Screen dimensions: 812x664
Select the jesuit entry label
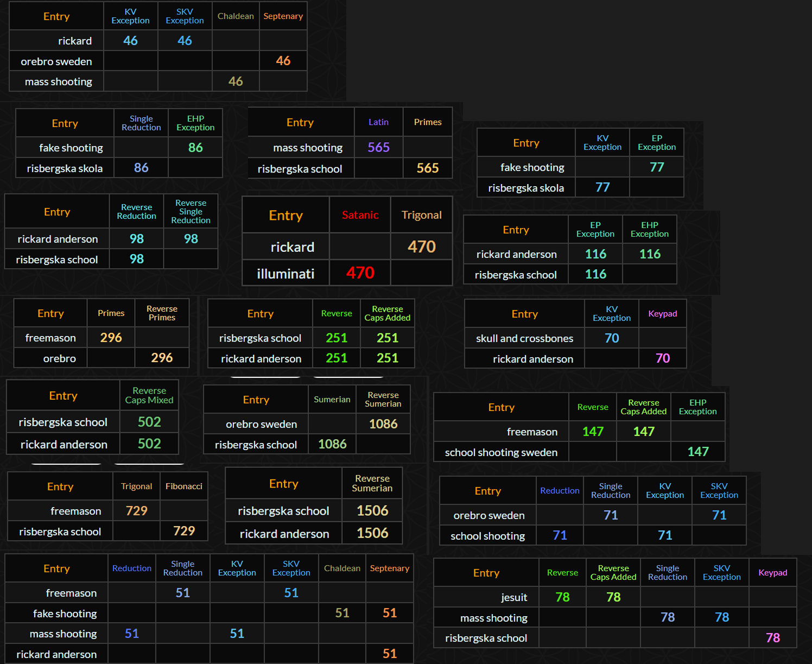[x=513, y=597]
